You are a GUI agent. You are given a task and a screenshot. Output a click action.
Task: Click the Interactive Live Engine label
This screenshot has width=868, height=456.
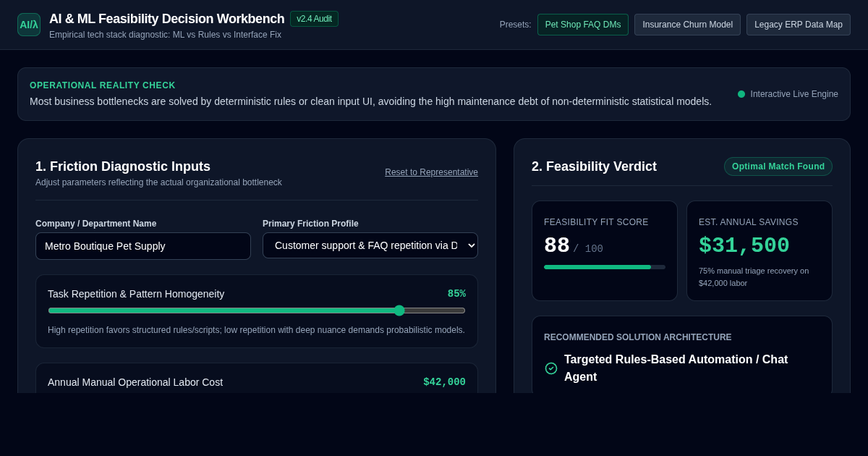tap(794, 94)
